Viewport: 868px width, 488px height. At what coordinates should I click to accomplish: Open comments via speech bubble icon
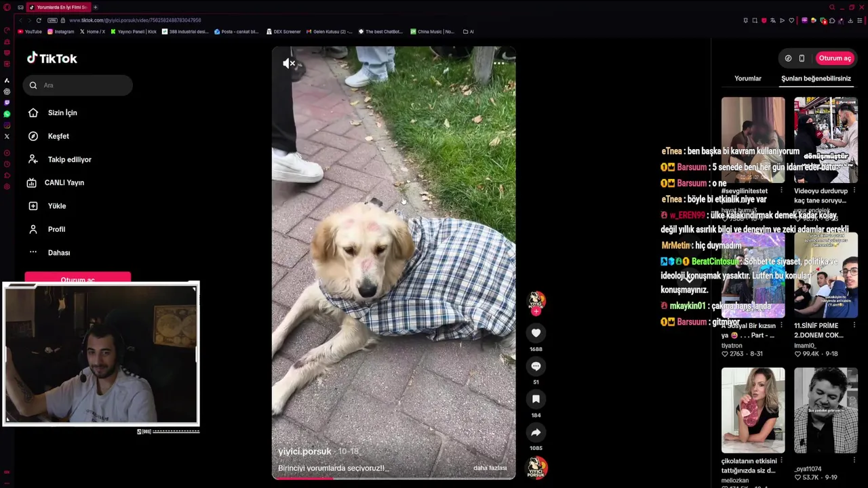536,366
